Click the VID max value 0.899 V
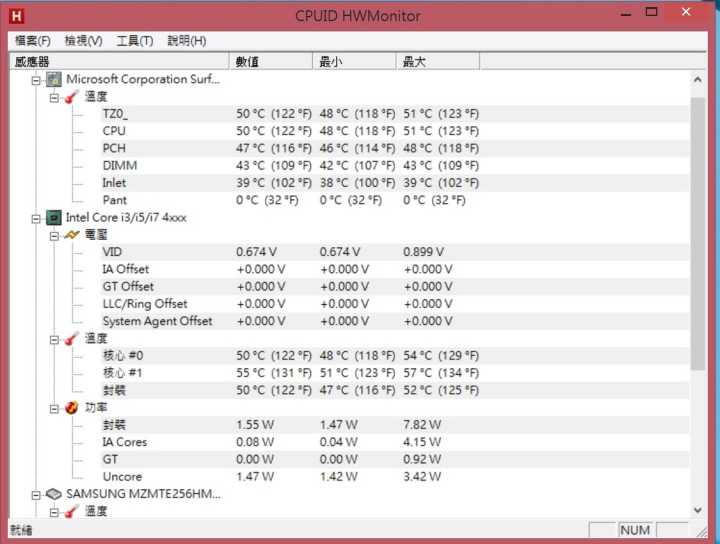This screenshot has height=544, width=720. [423, 252]
